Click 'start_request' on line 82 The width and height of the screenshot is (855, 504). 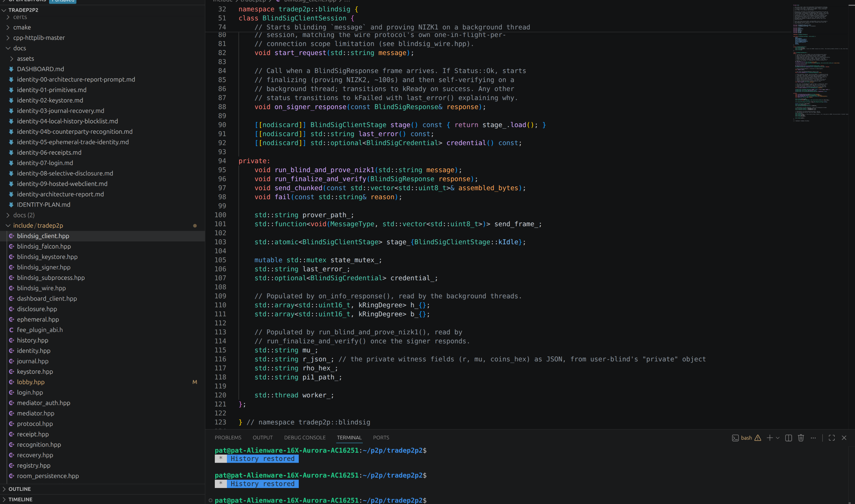point(301,53)
